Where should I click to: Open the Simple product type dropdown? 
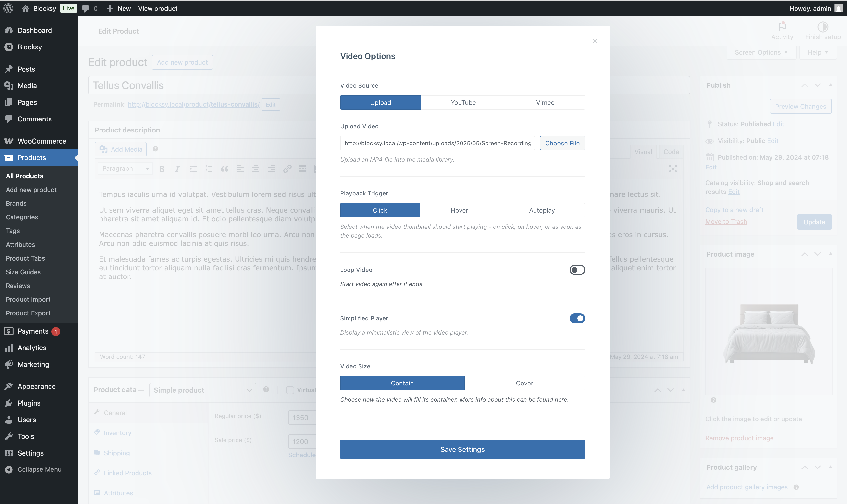203,390
